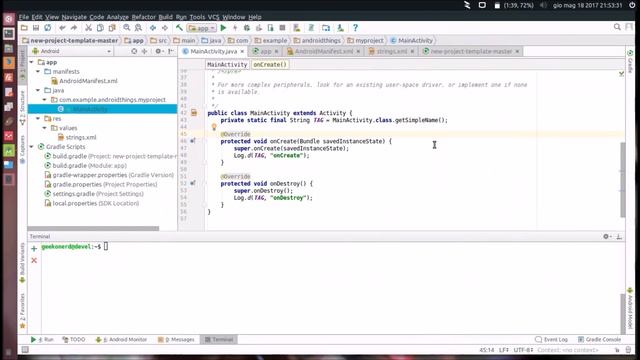This screenshot has width=640, height=360.
Task: Open the TODO tool window button
Action: (74, 339)
